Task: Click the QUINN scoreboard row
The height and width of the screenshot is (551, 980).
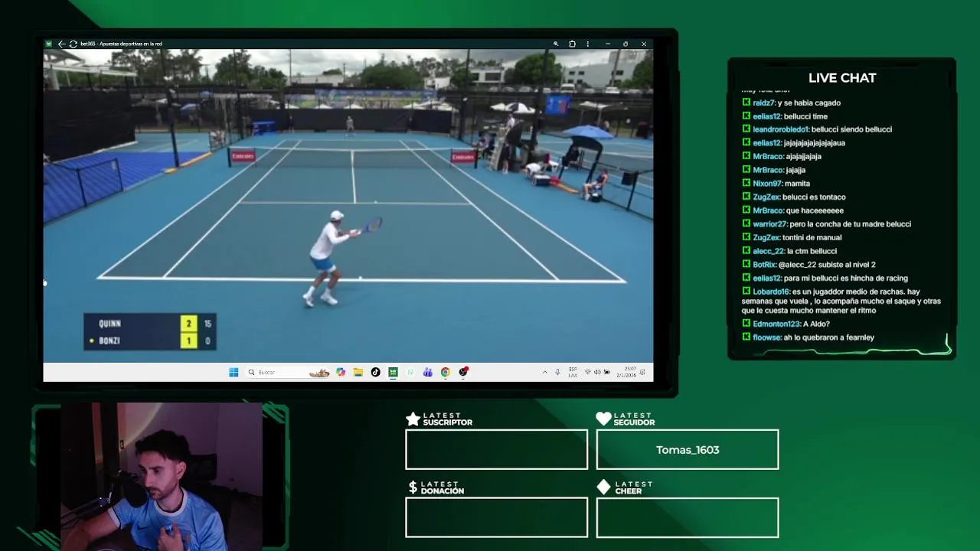Action: pyautogui.click(x=150, y=324)
